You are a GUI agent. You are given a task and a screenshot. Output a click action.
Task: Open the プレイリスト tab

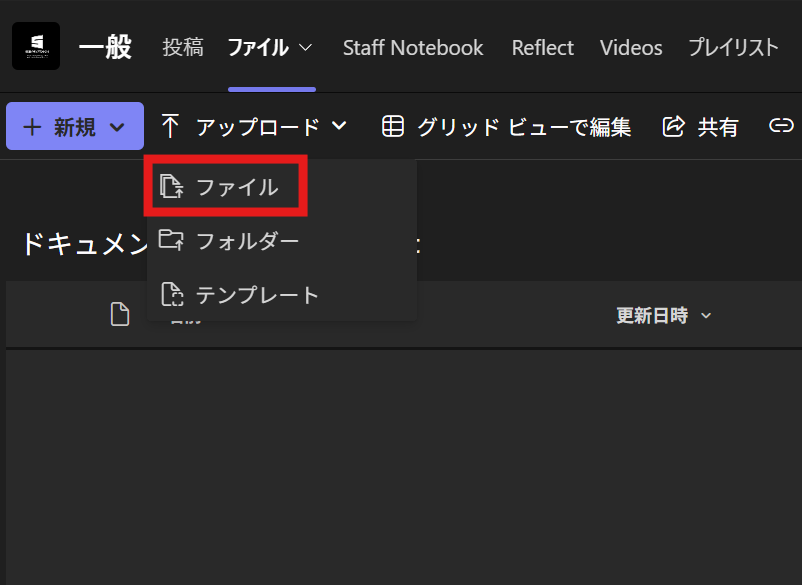coord(733,47)
